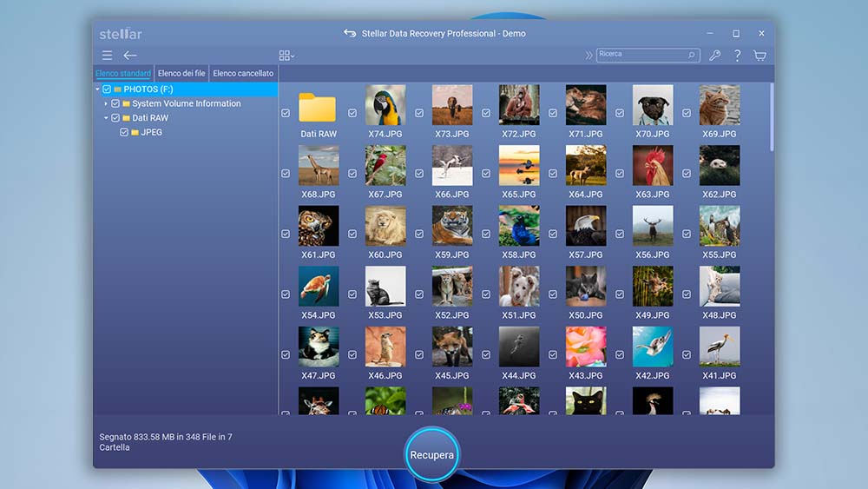Click the shopping cart buy icon
This screenshot has width=868, height=489.
(x=759, y=56)
